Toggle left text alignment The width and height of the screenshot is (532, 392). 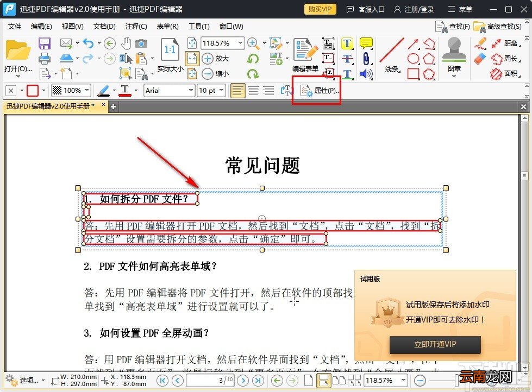[237, 91]
